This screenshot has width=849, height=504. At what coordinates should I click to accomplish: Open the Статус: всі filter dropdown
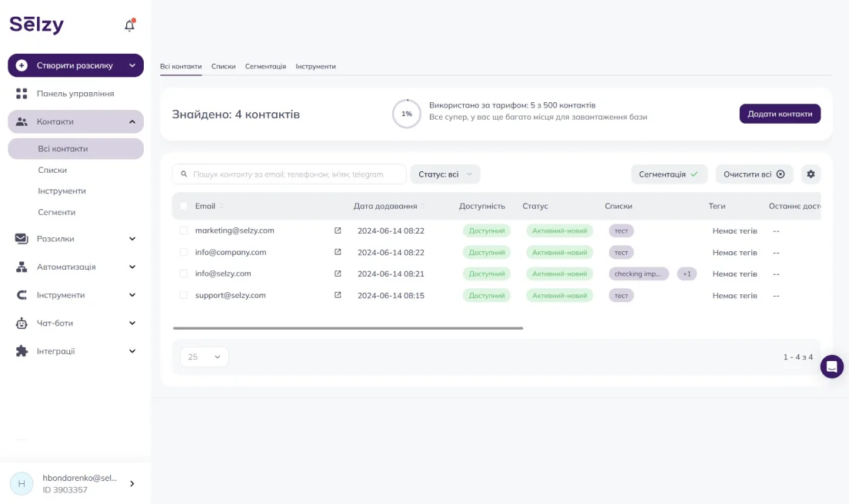[445, 174]
